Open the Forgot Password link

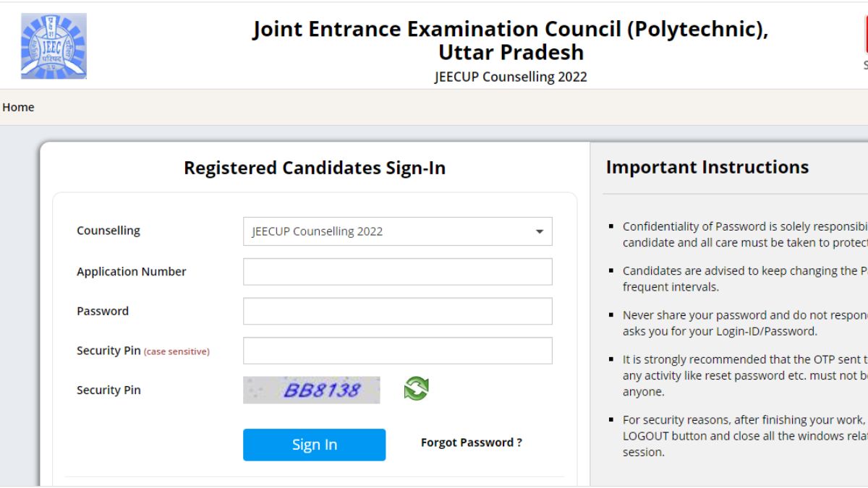coord(471,442)
